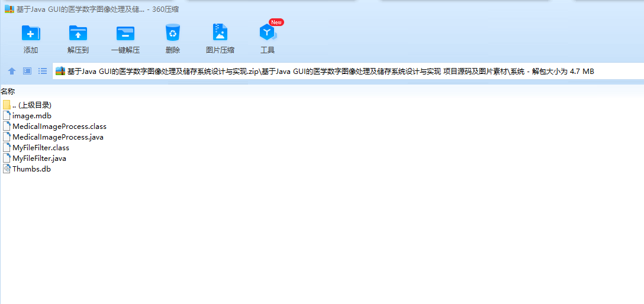The image size is (644, 304).
Task: Click the MedicalImageProcess.class file icon
Action: click(x=6, y=127)
